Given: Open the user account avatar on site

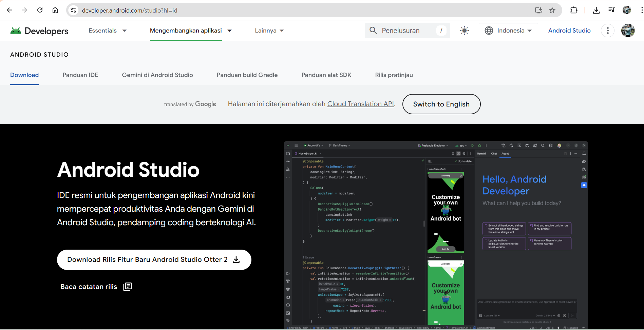Looking at the screenshot, I should (x=628, y=31).
